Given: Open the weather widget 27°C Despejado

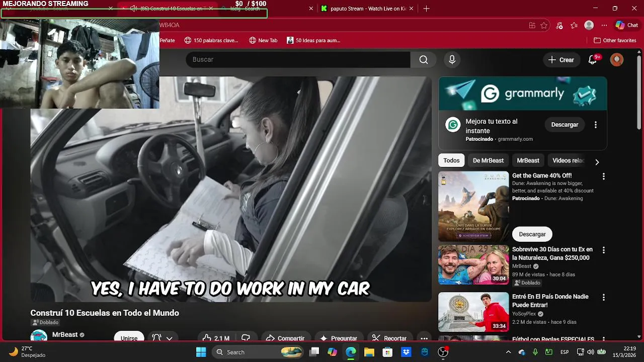Looking at the screenshot, I should (x=28, y=352).
